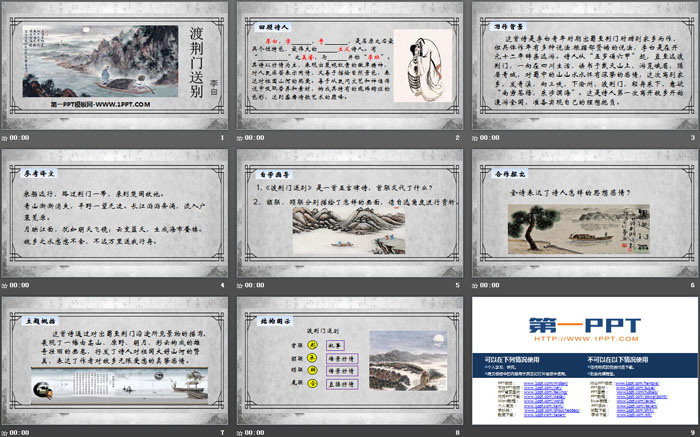This screenshot has width=700, height=437.
Task: Click slide number 8 label
Action: click(x=458, y=433)
